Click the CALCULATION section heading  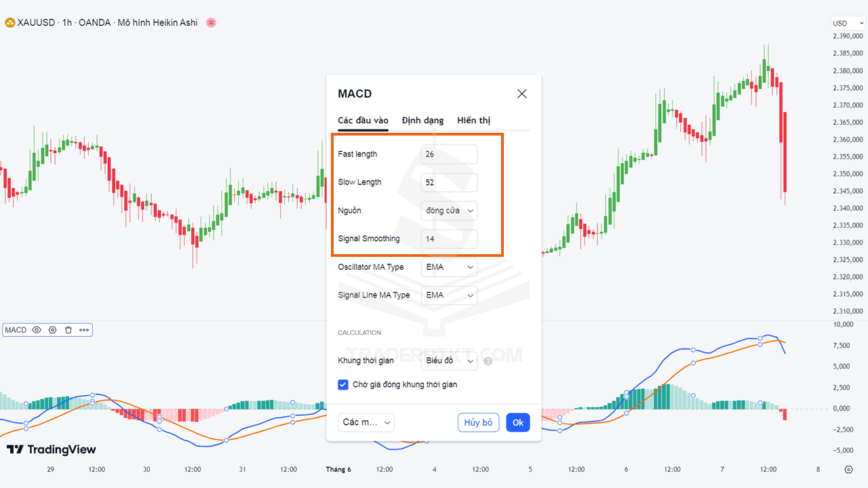click(359, 333)
